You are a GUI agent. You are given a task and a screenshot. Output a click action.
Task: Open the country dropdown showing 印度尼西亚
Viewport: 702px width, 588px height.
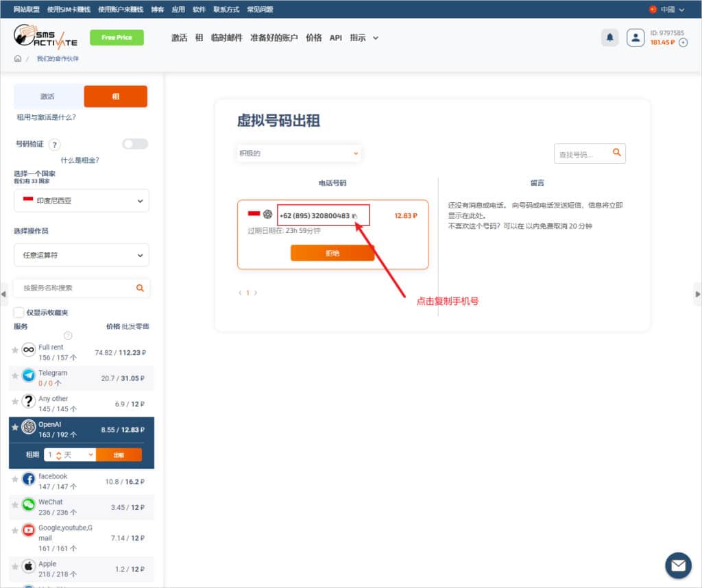tap(82, 201)
